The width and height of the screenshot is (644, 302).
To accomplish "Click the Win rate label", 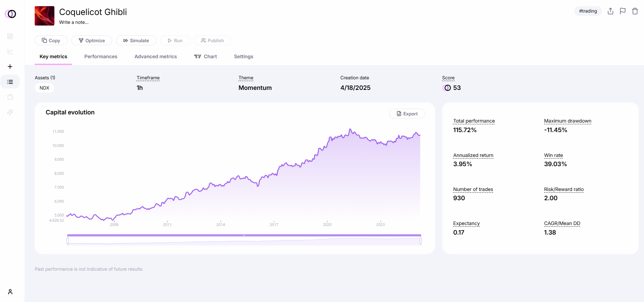I will 553,155.
